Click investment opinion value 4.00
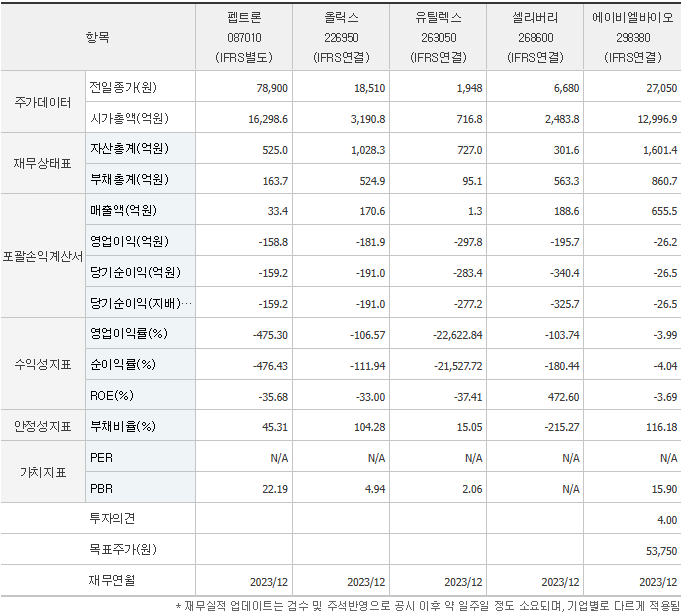Image resolution: width=686 pixels, height=614 pixels. point(667,520)
